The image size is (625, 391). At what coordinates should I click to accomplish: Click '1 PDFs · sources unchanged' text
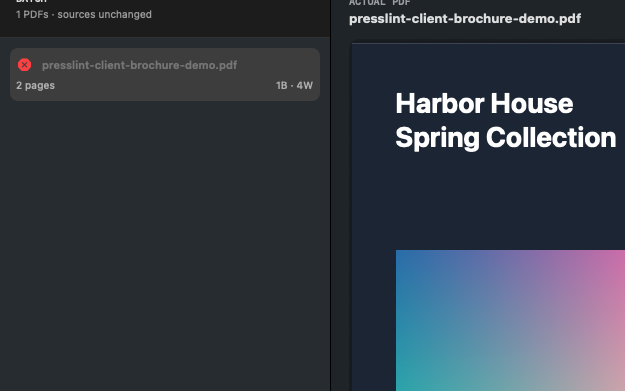[84, 15]
